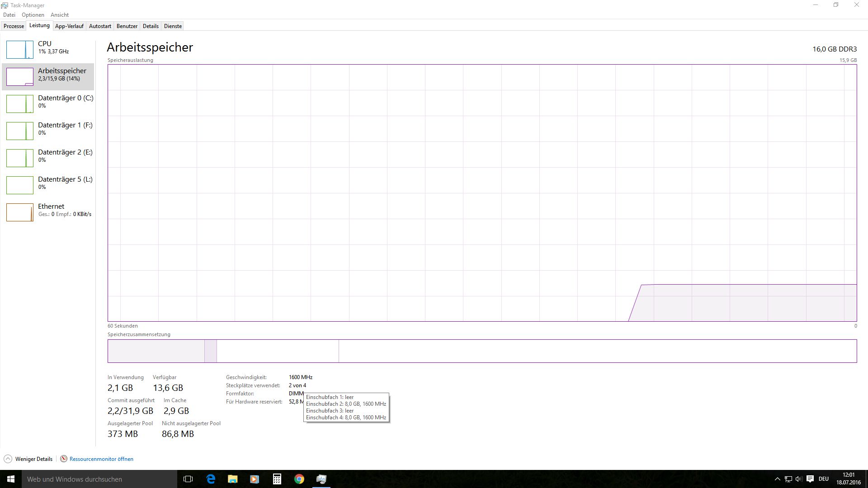Open Action Center notifications icon
868x488 pixels.
click(810, 479)
